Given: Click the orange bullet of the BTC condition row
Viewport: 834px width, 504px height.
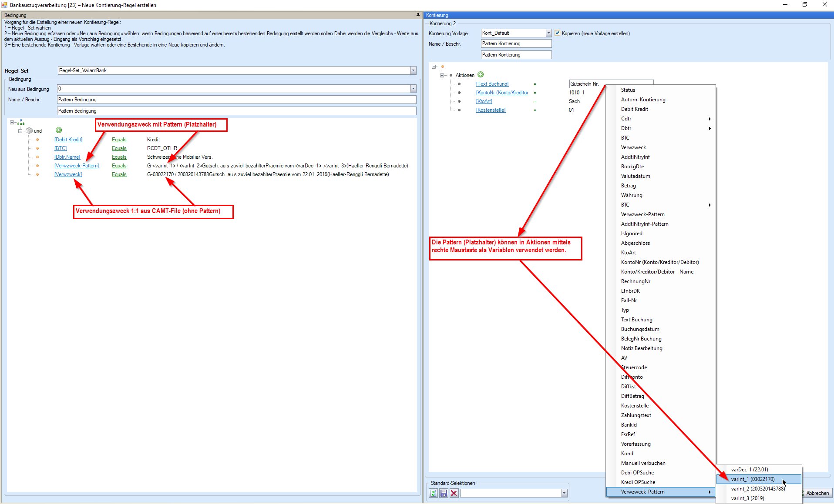Looking at the screenshot, I should (37, 148).
